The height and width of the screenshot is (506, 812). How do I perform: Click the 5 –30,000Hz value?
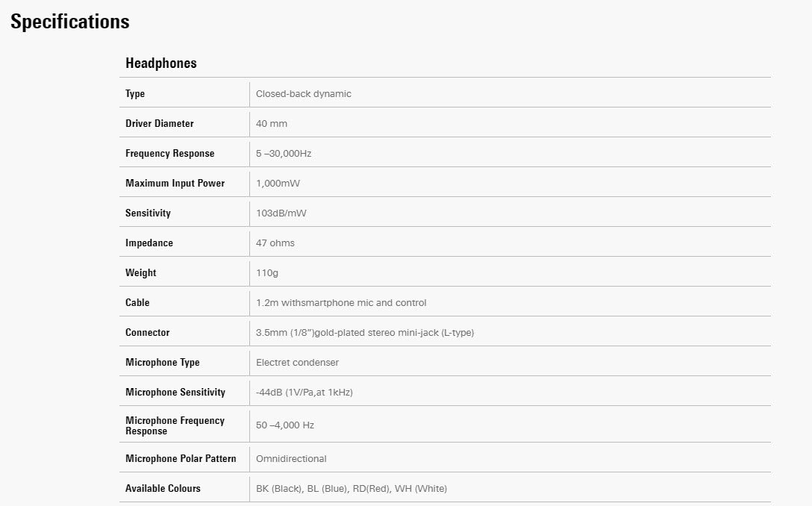284,154
